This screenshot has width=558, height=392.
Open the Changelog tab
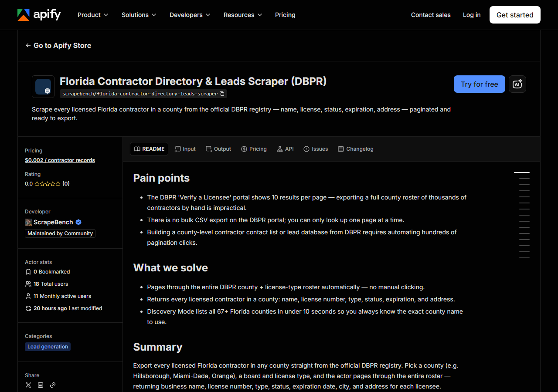coord(356,149)
